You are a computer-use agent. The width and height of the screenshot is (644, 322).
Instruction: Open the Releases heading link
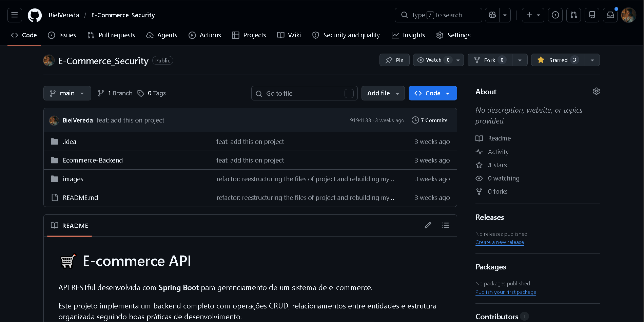tap(490, 217)
